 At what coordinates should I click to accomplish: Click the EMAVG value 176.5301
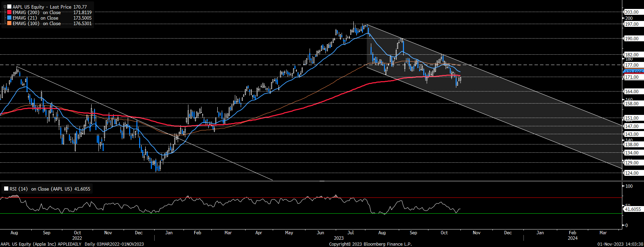[x=83, y=23]
